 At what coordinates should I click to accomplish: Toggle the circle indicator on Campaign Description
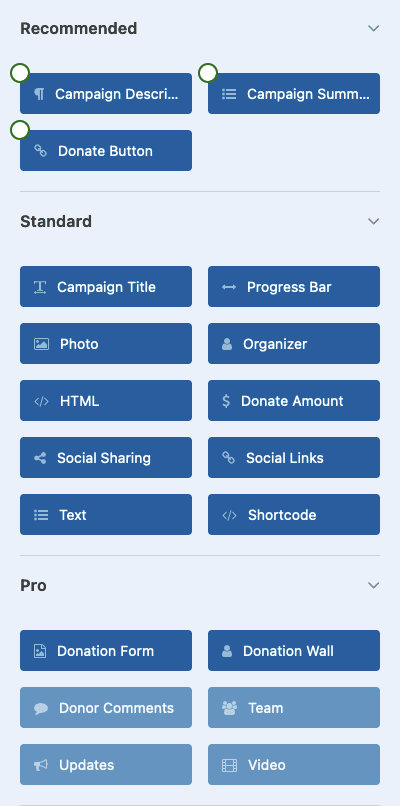pos(20,73)
